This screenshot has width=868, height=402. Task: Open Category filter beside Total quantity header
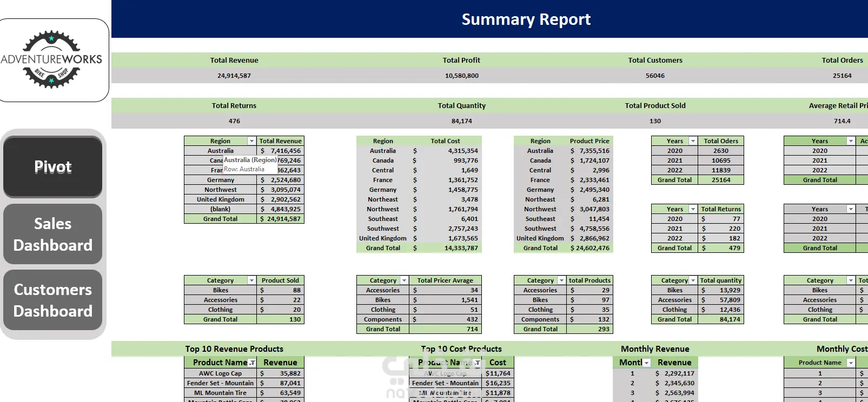(693, 280)
